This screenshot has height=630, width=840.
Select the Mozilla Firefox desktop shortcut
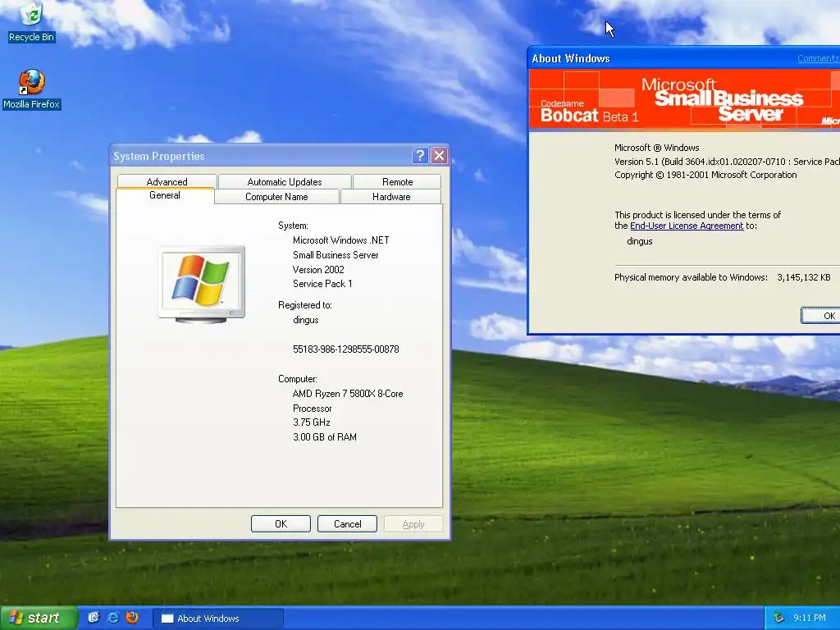(32, 89)
